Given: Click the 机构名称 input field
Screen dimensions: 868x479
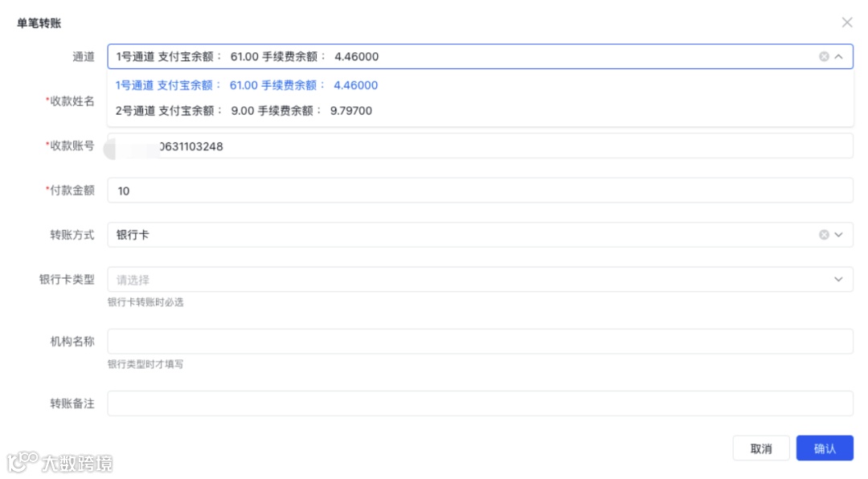Looking at the screenshot, I should tap(480, 341).
